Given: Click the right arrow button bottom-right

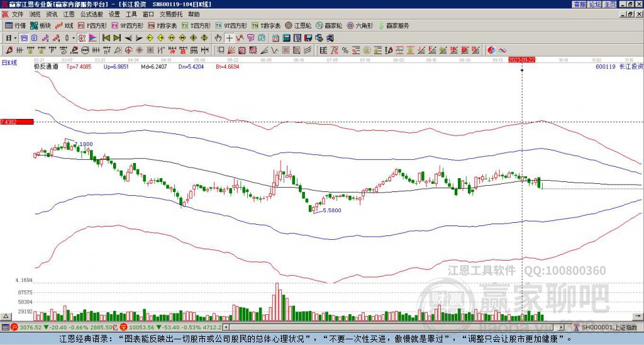Looking at the screenshot, I should click(x=638, y=316).
